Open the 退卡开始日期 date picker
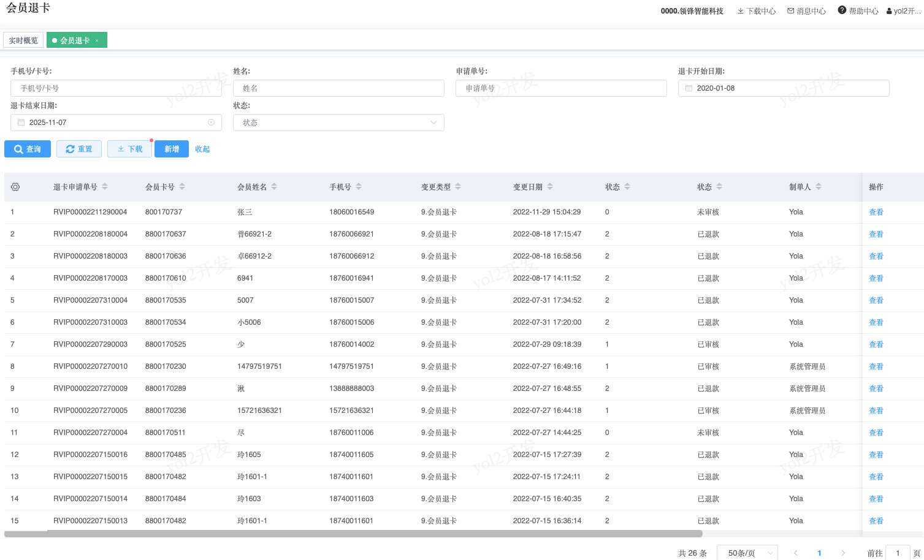 click(x=783, y=88)
